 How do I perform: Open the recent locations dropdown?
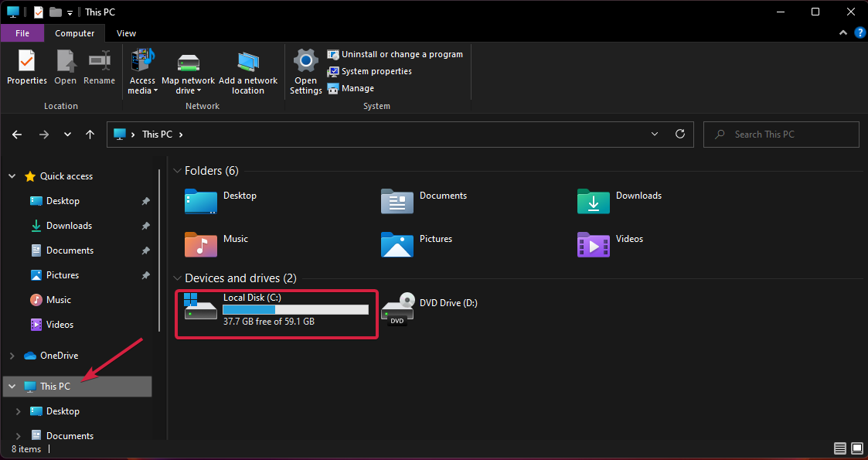pos(67,135)
